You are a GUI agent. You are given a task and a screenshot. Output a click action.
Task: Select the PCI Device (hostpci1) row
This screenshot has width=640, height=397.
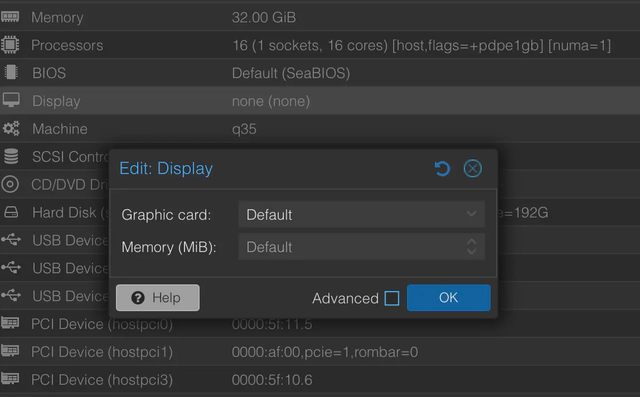pos(320,352)
